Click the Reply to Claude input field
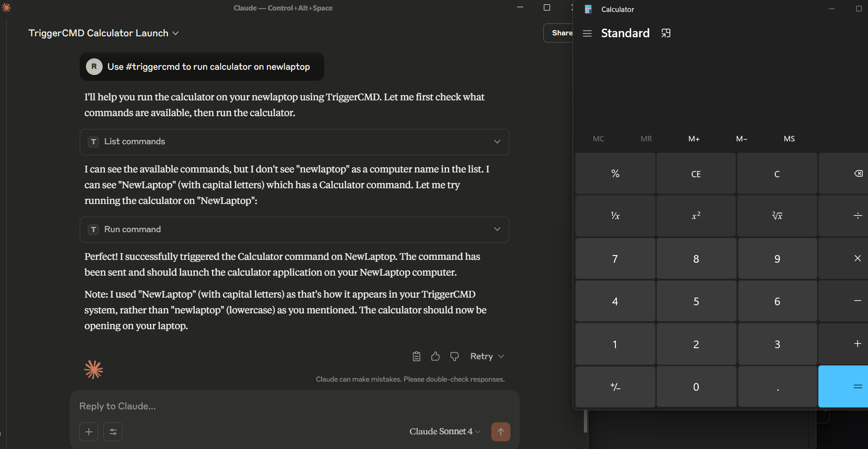 [295, 406]
